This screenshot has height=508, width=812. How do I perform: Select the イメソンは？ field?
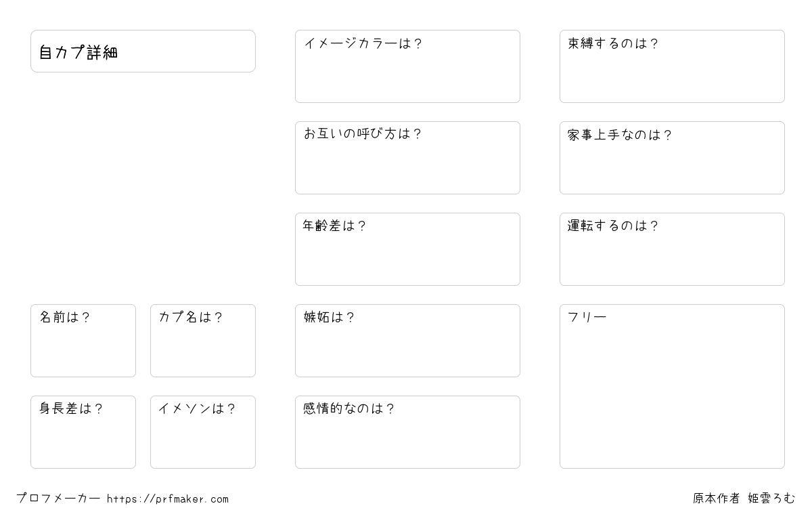click(203, 432)
